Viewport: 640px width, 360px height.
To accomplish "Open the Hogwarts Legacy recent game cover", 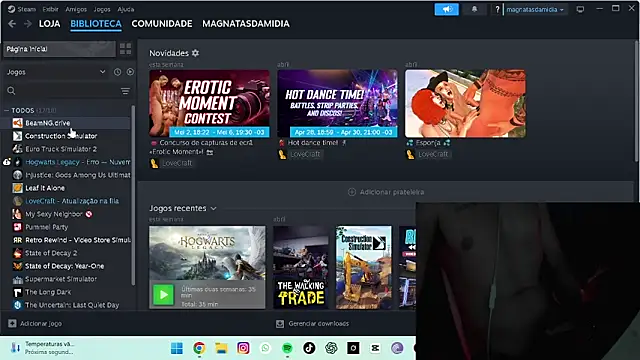I will point(207,253).
